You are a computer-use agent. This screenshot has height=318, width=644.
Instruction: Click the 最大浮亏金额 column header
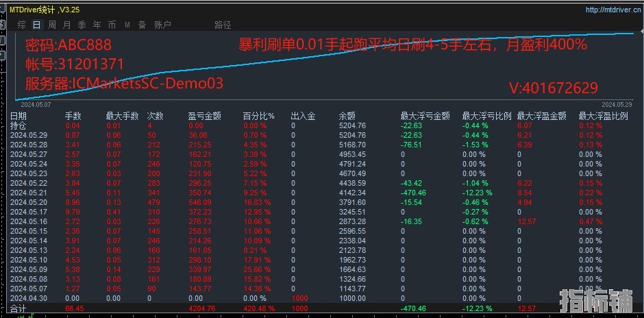[x=425, y=117]
